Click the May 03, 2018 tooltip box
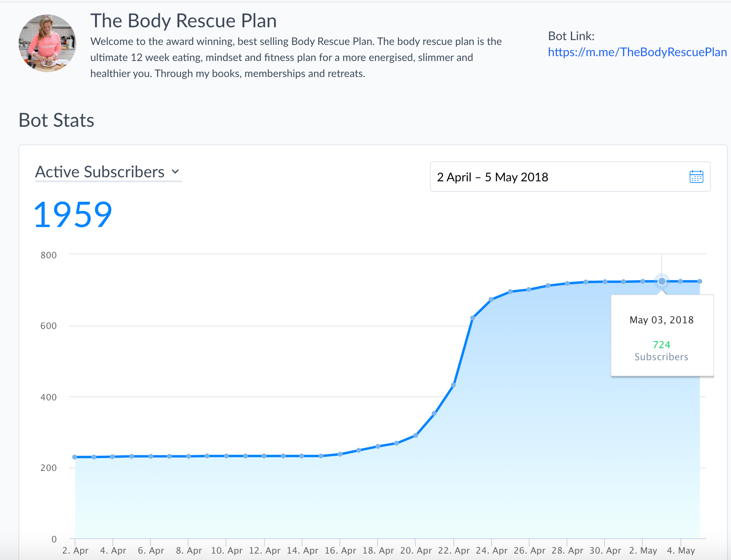Screen dimensions: 731x560 pos(662,335)
